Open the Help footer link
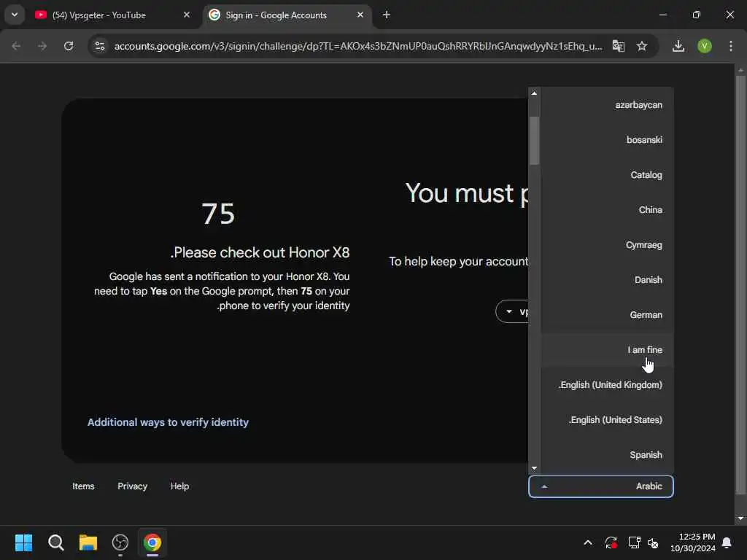747x560 pixels. [179, 486]
